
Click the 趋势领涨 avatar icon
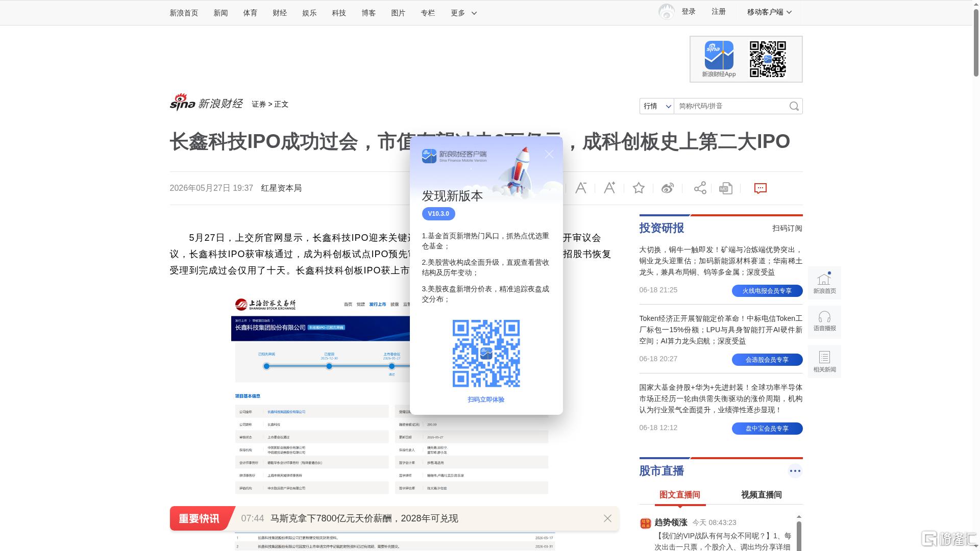click(x=645, y=523)
